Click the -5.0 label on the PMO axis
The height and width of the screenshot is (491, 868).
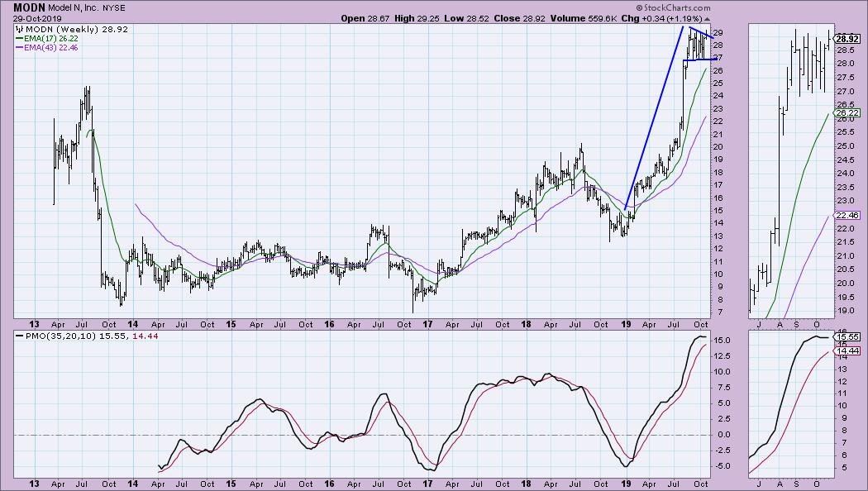[x=724, y=466]
